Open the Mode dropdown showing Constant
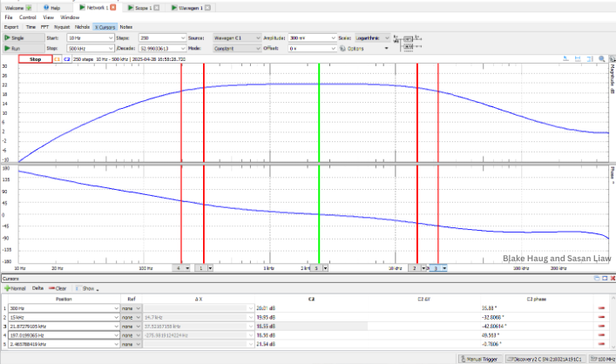 (x=237, y=48)
